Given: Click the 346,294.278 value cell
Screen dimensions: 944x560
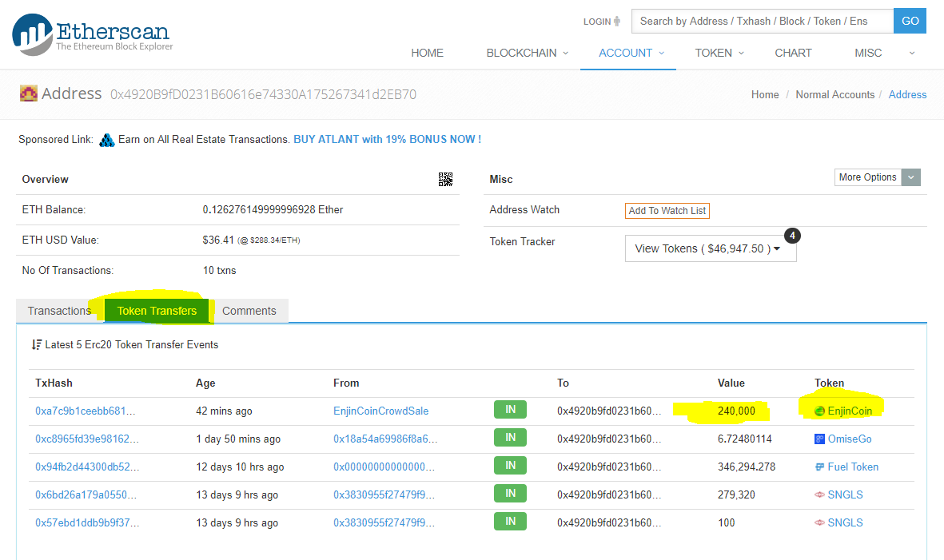Looking at the screenshot, I should (746, 467).
